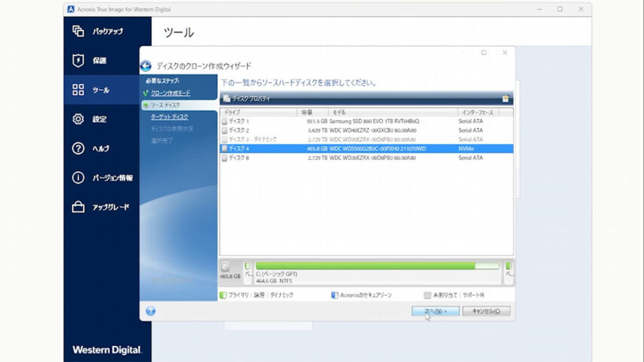The height and width of the screenshot is (362, 644).
Task: Click the wizard help question-mark icon
Action: click(150, 311)
